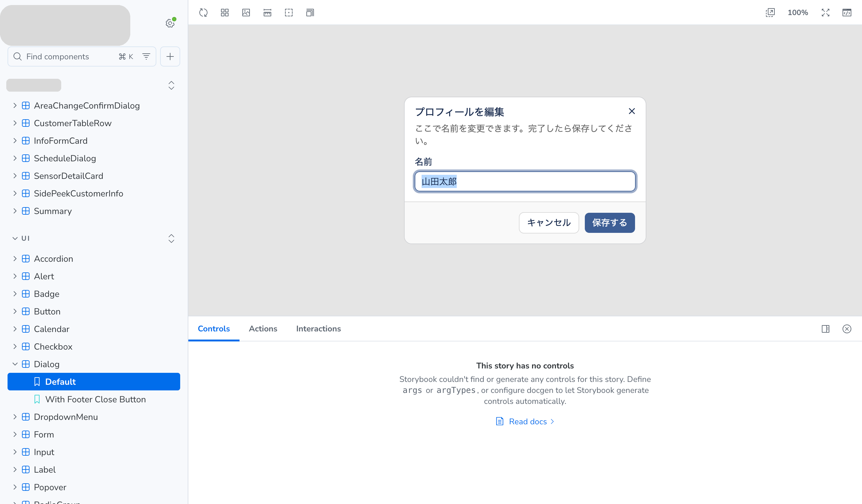Open the viewport size icon
This screenshot has height=504, width=862.
(x=310, y=13)
